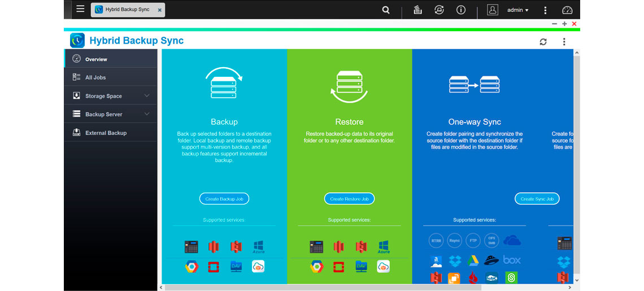Click the OneDrive cloud icon
This screenshot has width=644, height=291.
pos(512,240)
